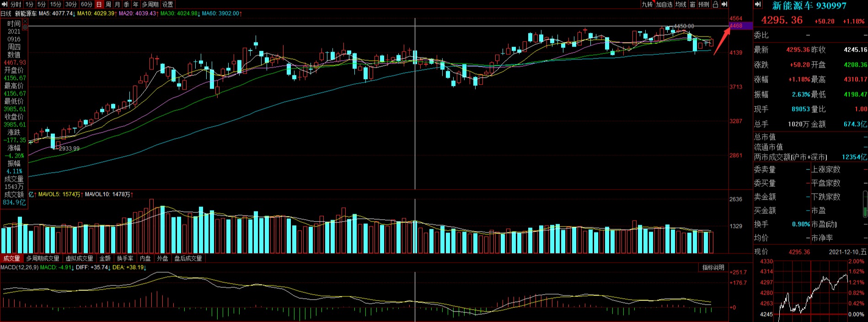This screenshot has width=868, height=322.
Task: Select the 1分 period tab
Action: coord(29,4)
